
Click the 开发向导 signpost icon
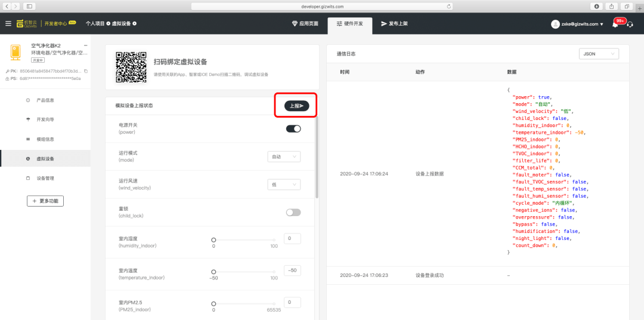28,119
